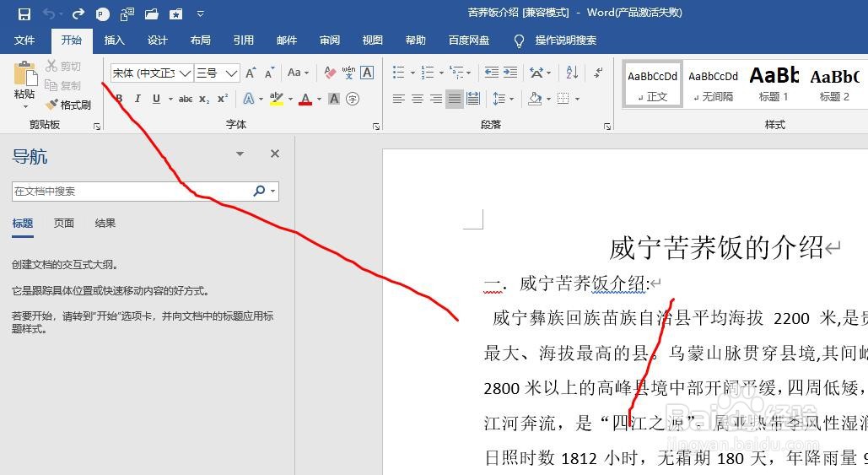This screenshot has height=475, width=868.
Task: Apply the 标题 1 style
Action: click(x=774, y=84)
